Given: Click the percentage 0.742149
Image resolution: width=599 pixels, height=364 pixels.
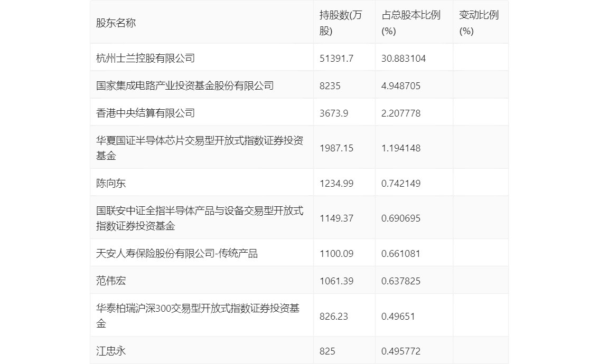Looking at the screenshot, I should [x=401, y=184].
